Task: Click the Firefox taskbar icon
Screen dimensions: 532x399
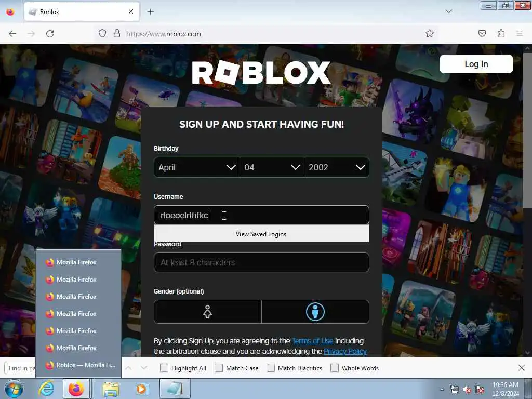Action: pyautogui.click(x=76, y=389)
